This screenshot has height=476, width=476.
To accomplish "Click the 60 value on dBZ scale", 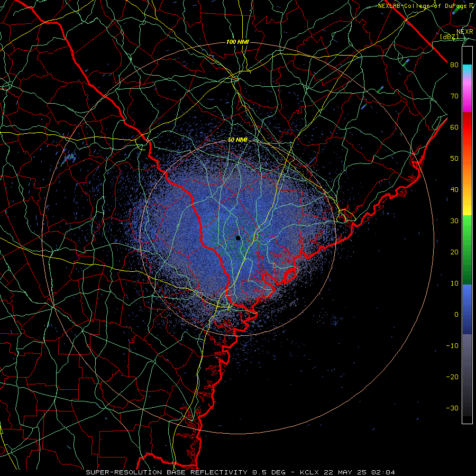I will 454,127.
